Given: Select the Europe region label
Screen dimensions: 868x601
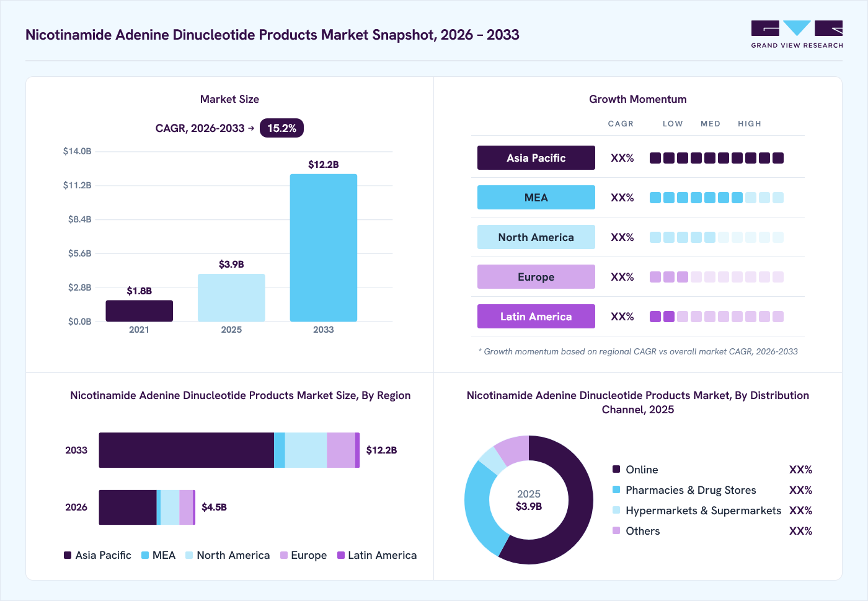Looking at the screenshot, I should tap(536, 277).
